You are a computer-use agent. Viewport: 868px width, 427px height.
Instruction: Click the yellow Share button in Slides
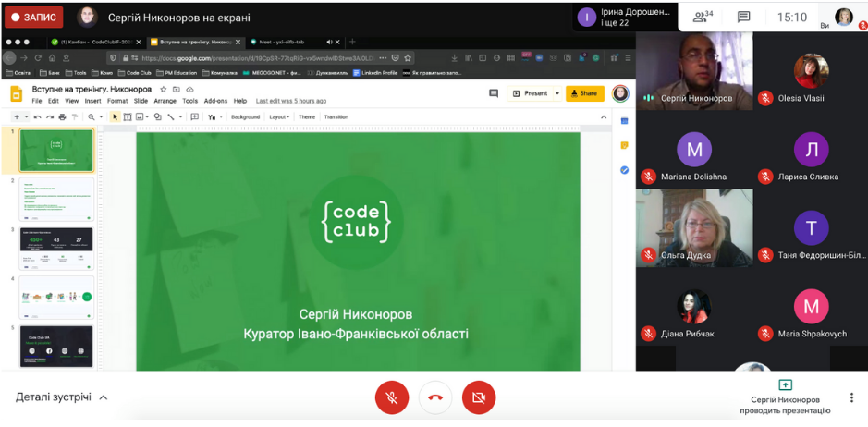tap(583, 93)
